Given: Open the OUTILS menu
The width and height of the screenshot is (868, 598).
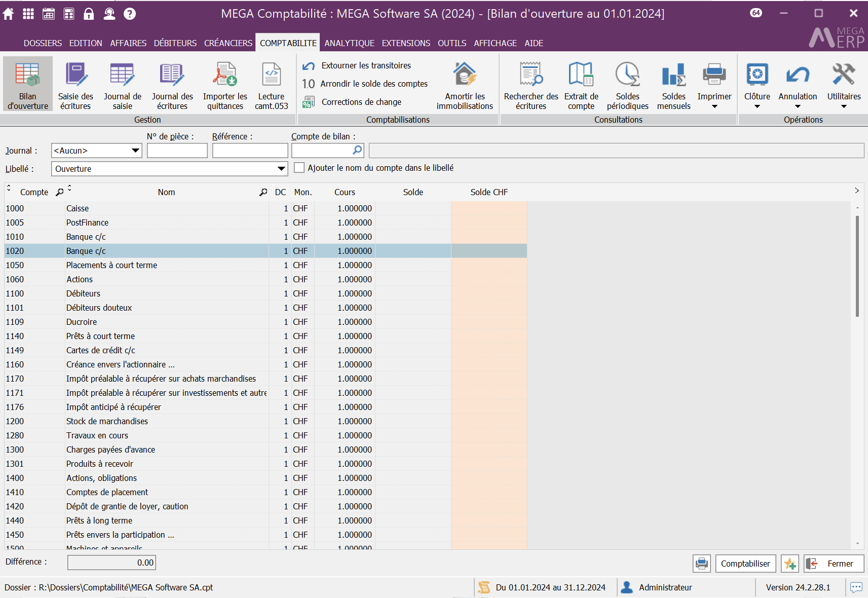Looking at the screenshot, I should click(452, 43).
